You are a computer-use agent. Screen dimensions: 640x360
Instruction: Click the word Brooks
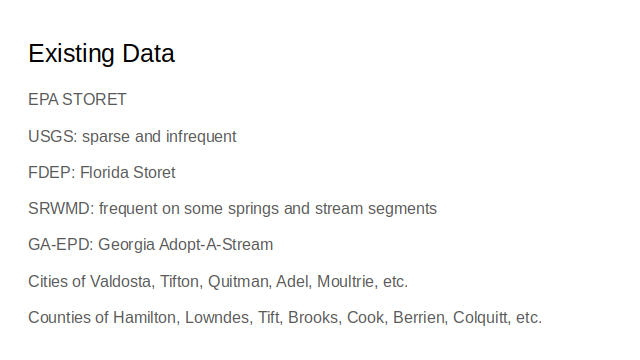point(315,318)
